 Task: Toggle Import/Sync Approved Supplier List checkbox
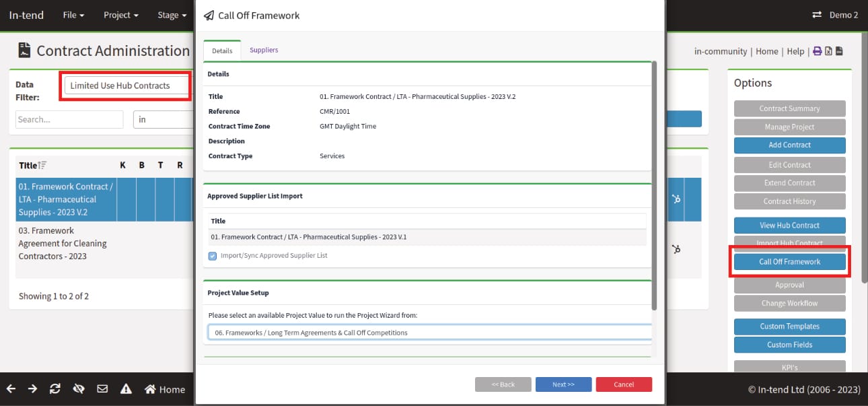pos(213,255)
